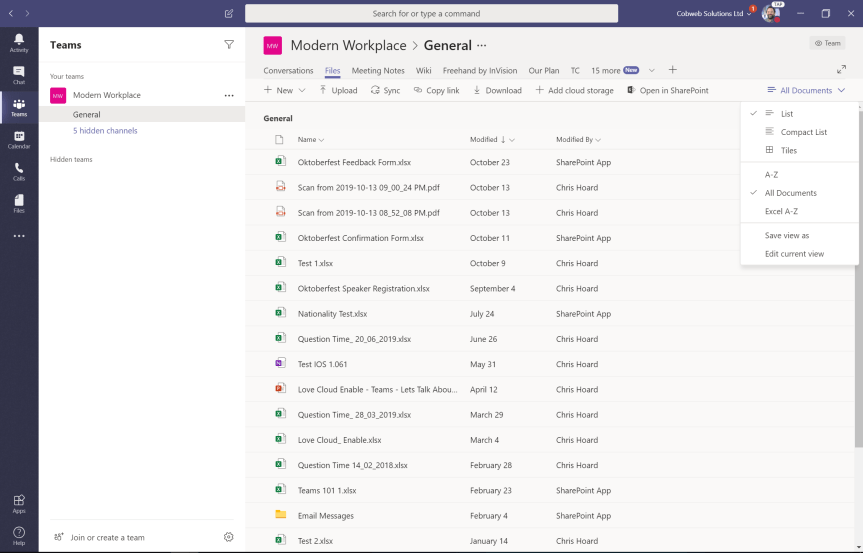Select the Compact List view option
Image resolution: width=863 pixels, height=553 pixels.
pyautogui.click(x=803, y=132)
